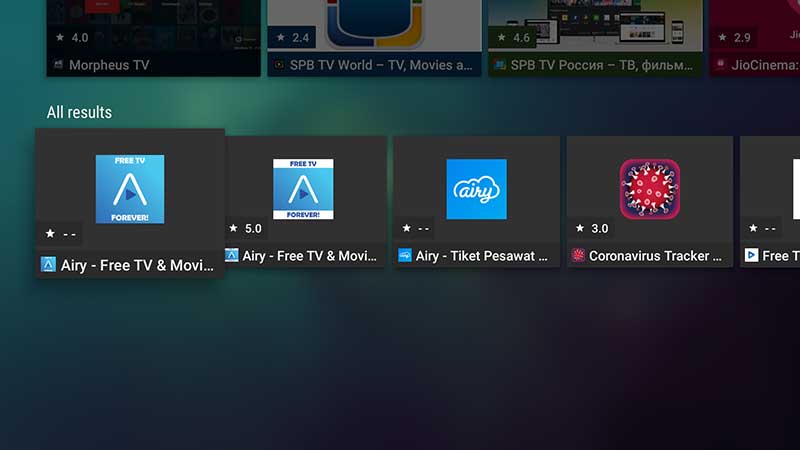Click small play icon beside Free T title

pos(751,255)
